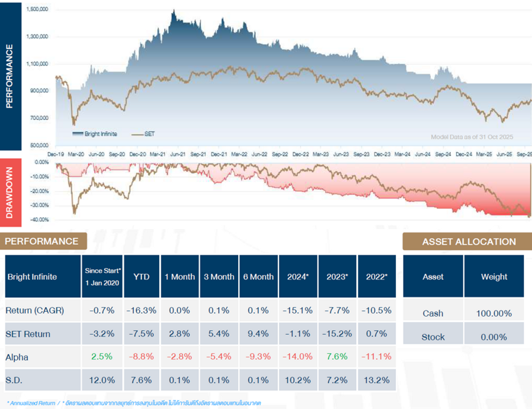The height and width of the screenshot is (409, 532).
Task: Select the Alpha row label
Action: pyautogui.click(x=17, y=357)
